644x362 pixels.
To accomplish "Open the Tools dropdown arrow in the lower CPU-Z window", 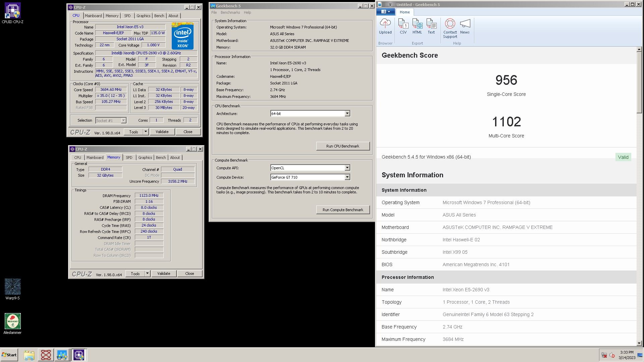I will click(148, 274).
